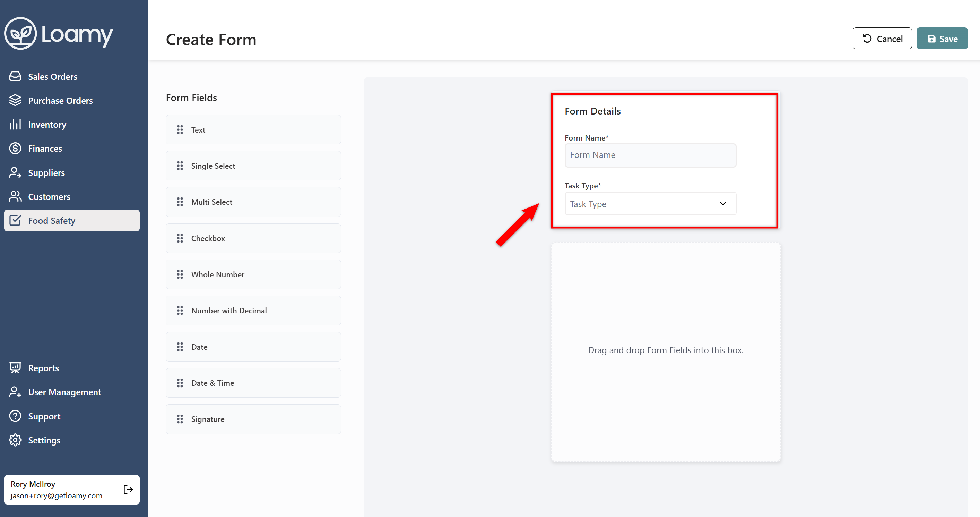Open the Task Type dropdown
Image resolution: width=980 pixels, height=517 pixels.
(x=650, y=204)
